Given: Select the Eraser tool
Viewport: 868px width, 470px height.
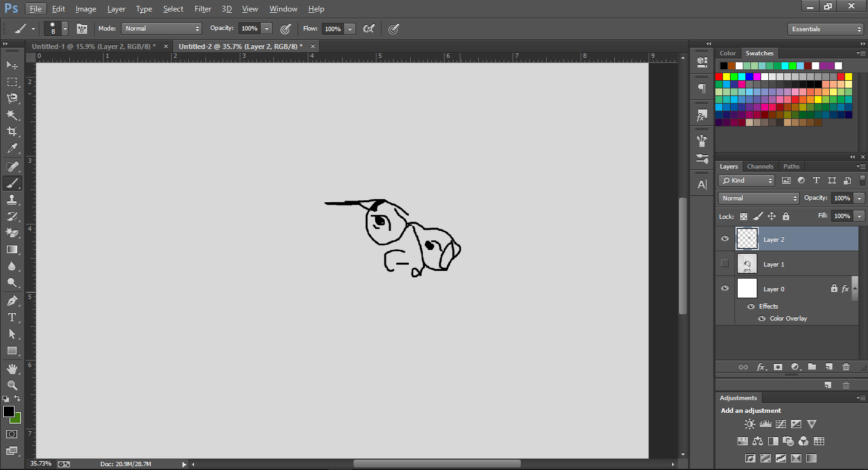Looking at the screenshot, I should 12,233.
